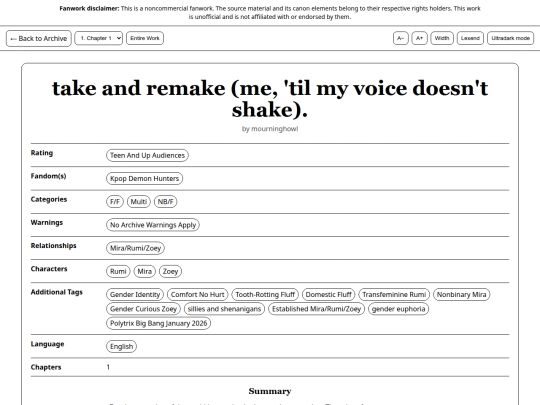Click the Fanwork disclaimer text
Screen dimensions: 540x405
click(x=270, y=12)
